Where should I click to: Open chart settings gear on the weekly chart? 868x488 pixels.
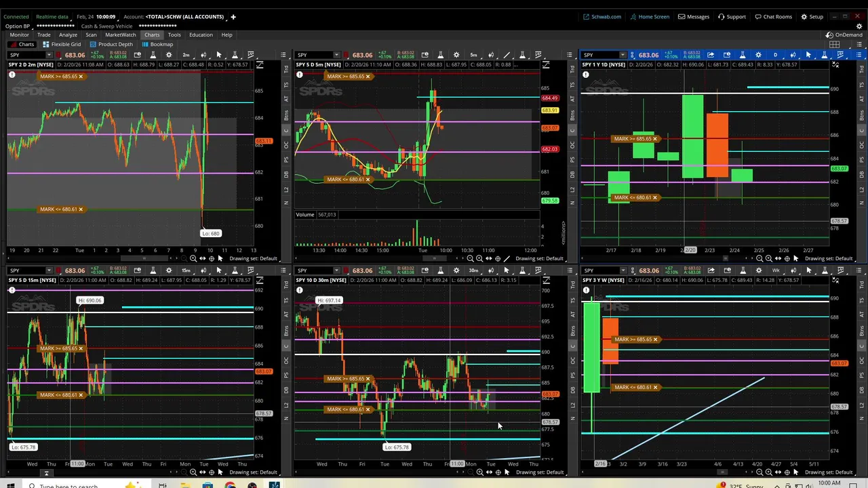point(759,270)
